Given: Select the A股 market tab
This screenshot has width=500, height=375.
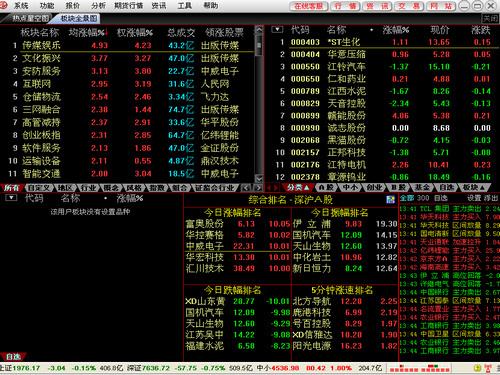Looking at the screenshot, I should [x=326, y=188].
